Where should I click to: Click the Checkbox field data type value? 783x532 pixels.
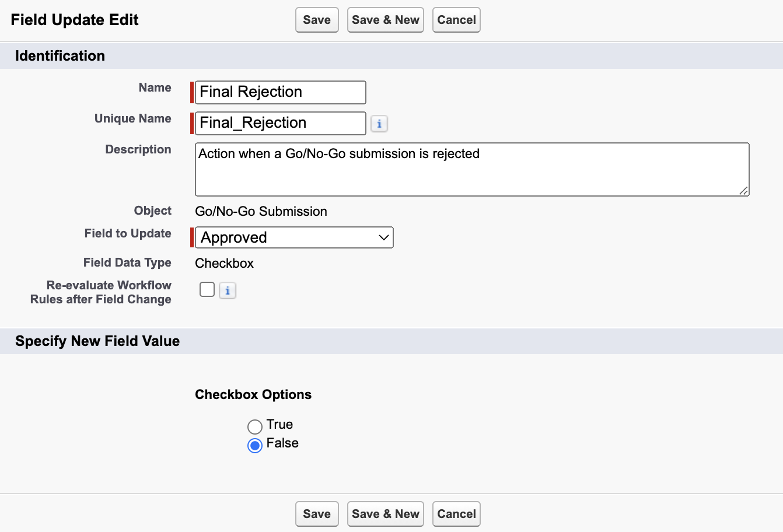(x=224, y=263)
